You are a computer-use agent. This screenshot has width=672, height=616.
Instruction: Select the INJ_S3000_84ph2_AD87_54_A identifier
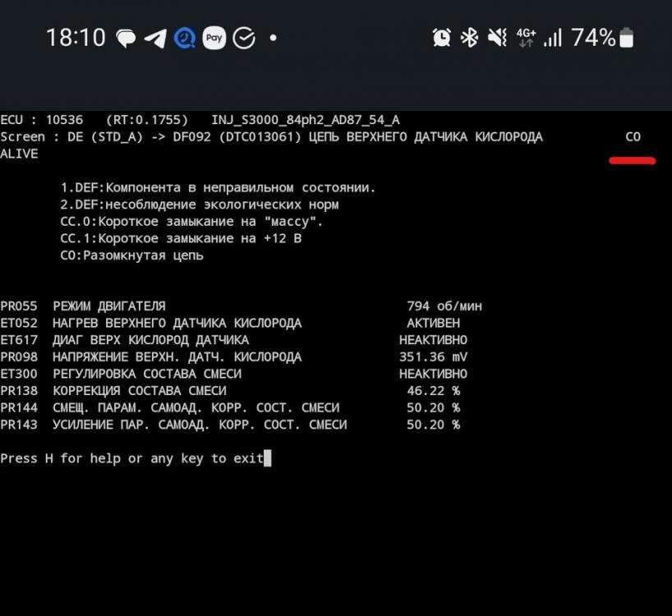(306, 120)
